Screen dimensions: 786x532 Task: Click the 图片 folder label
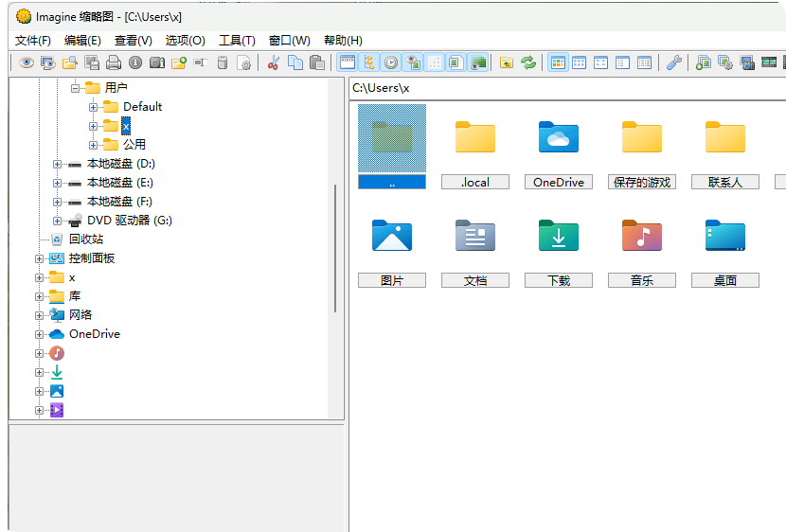coord(392,280)
